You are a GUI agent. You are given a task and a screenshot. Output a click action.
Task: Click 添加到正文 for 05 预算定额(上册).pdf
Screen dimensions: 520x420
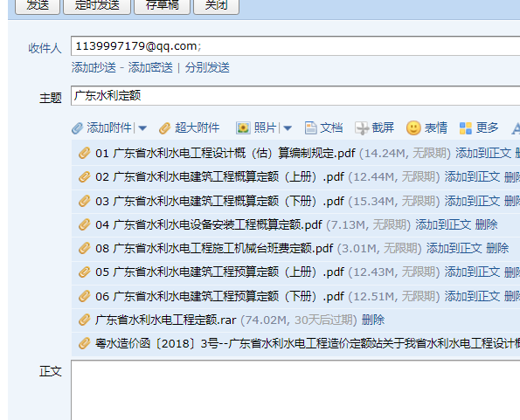pyautogui.click(x=472, y=272)
